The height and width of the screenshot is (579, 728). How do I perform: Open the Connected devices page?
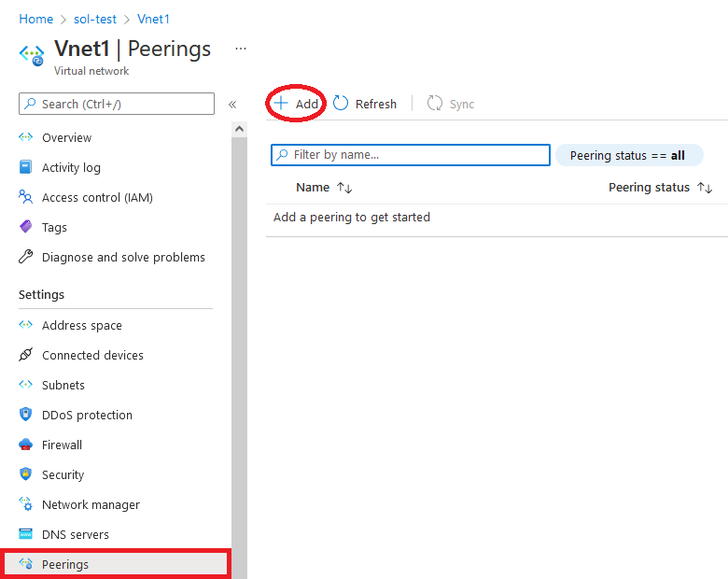point(92,356)
